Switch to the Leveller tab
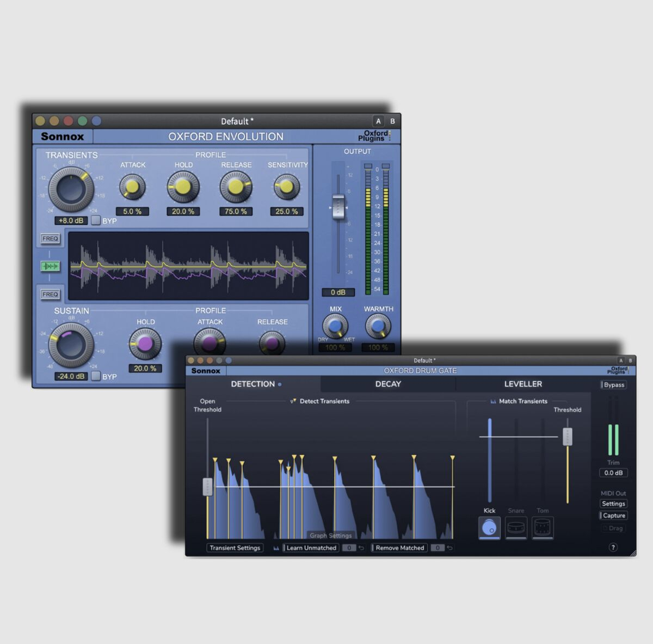The height and width of the screenshot is (644, 653). pyautogui.click(x=523, y=384)
